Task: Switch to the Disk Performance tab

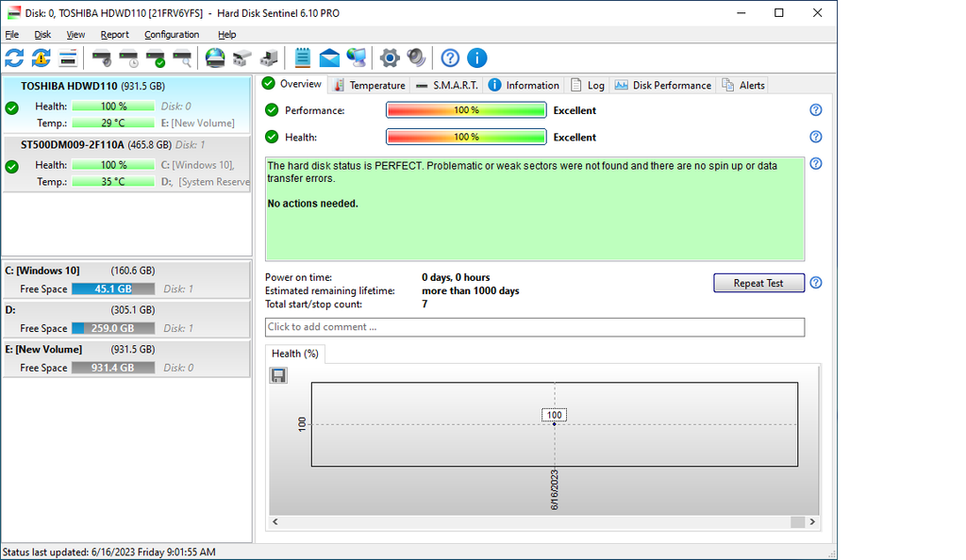Action: pos(663,86)
